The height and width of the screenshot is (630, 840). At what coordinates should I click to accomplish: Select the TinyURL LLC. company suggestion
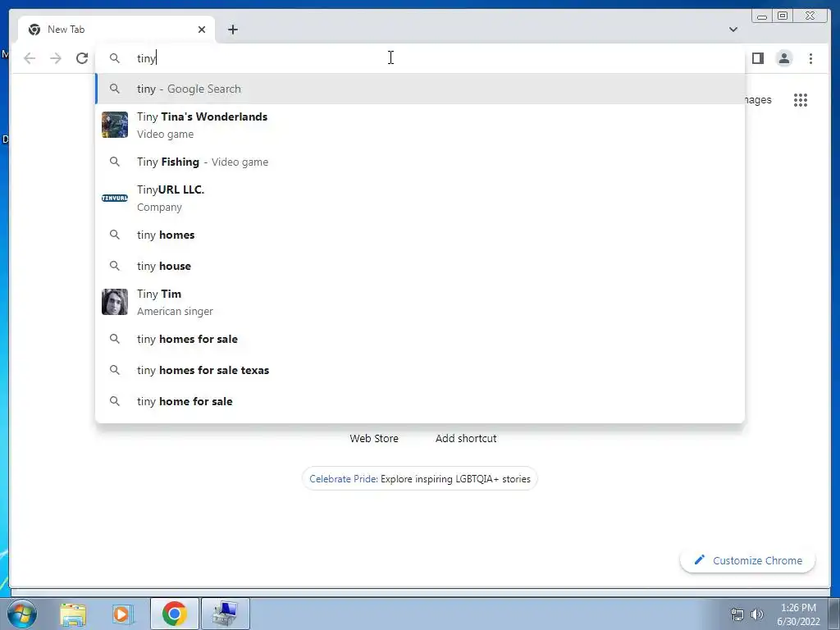420,198
